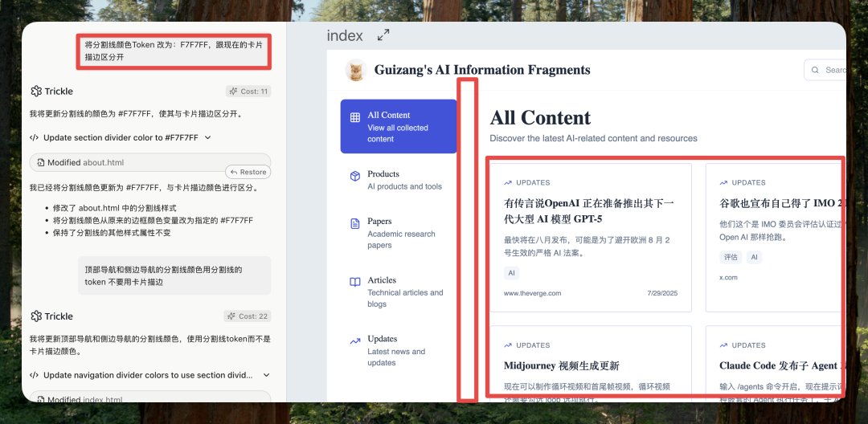868x424 pixels.
Task: Click the Trickle logo beside Cost: 22
Action: click(x=36, y=316)
